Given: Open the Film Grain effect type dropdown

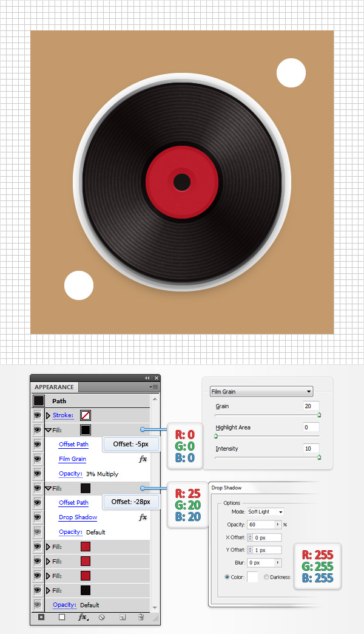Looking at the screenshot, I should [x=261, y=392].
